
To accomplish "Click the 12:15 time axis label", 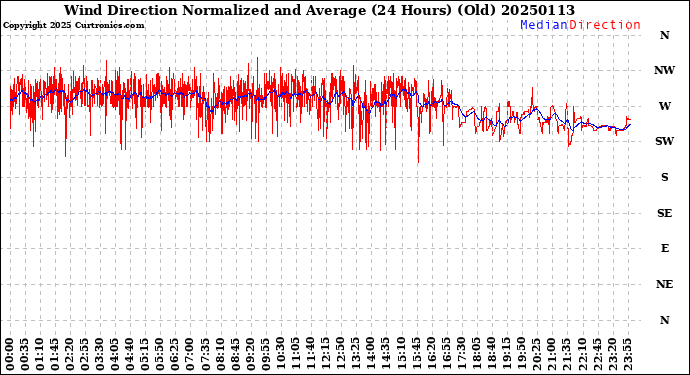I will coord(326,354).
